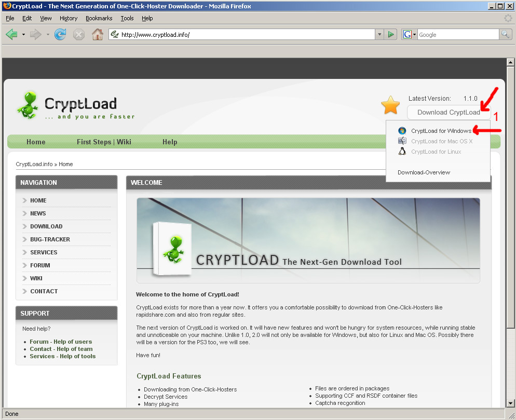Image resolution: width=516 pixels, height=420 pixels.
Task: Open WIKI in the navigation panel
Action: (x=36, y=278)
